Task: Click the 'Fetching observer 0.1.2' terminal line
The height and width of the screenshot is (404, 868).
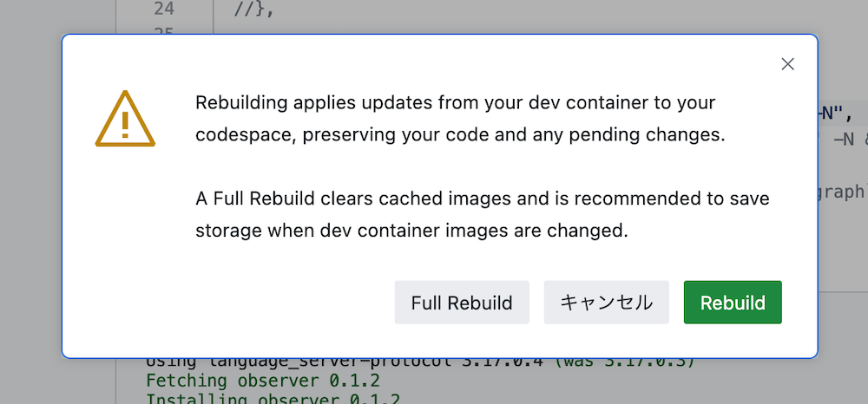Action: [263, 381]
